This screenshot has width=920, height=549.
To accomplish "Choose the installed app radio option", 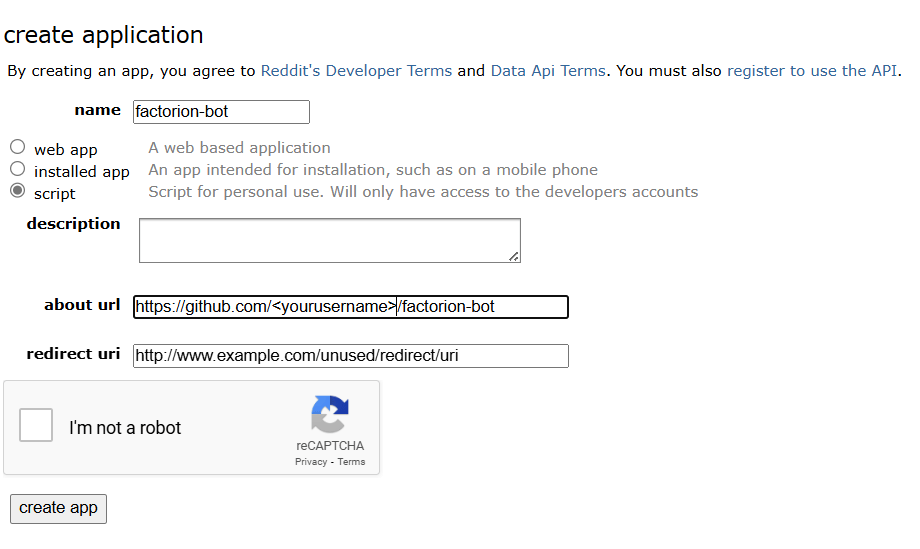I will [18, 169].
